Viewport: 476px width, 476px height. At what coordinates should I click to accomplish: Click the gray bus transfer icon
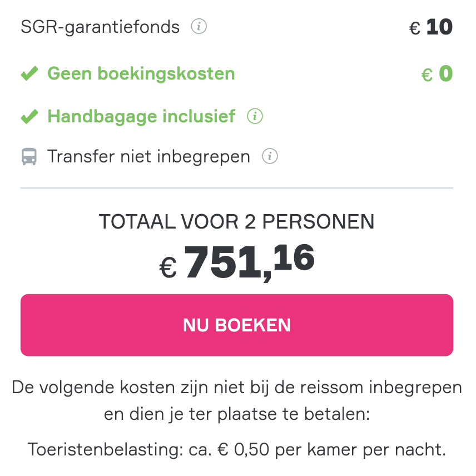click(29, 157)
